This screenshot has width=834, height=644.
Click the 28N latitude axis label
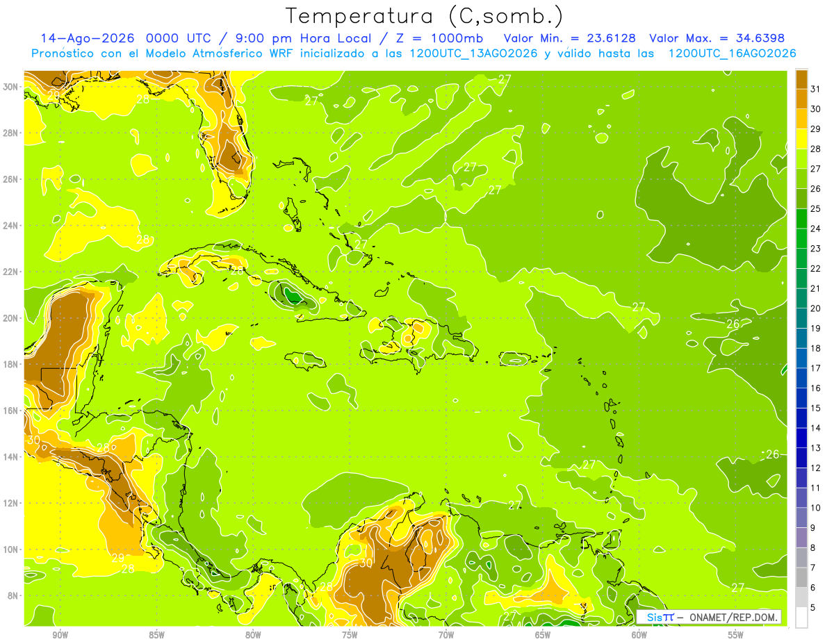coord(12,133)
